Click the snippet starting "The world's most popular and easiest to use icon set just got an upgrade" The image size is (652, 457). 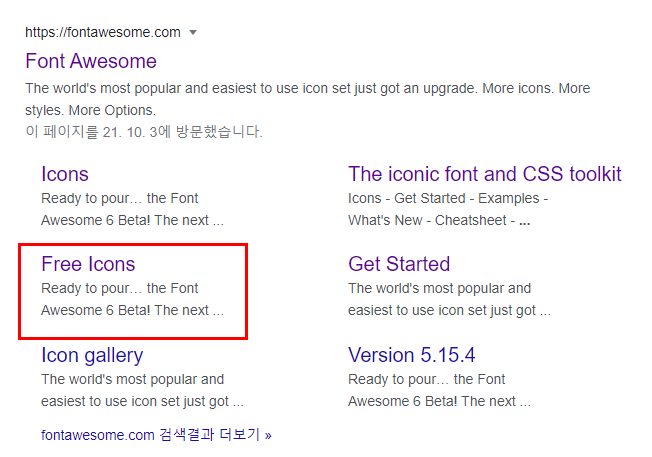pos(308,99)
